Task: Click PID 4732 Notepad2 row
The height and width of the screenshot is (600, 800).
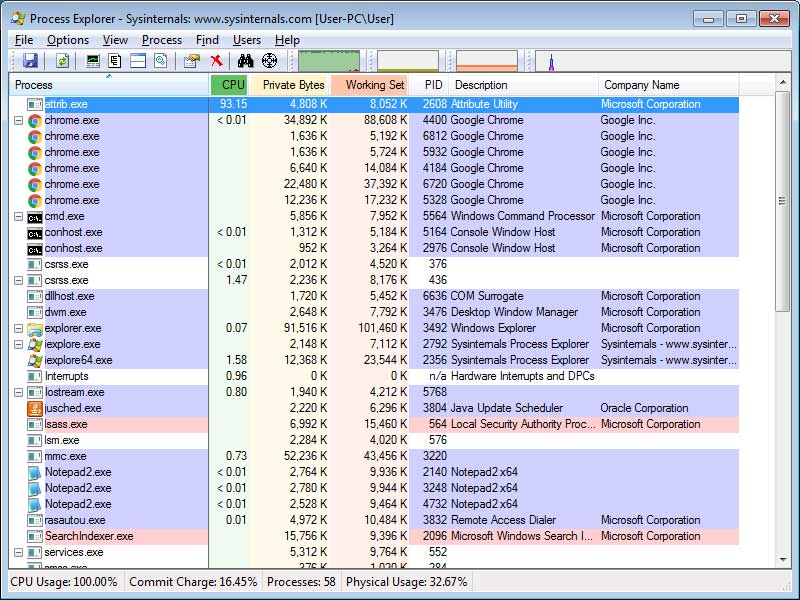Action: click(374, 504)
